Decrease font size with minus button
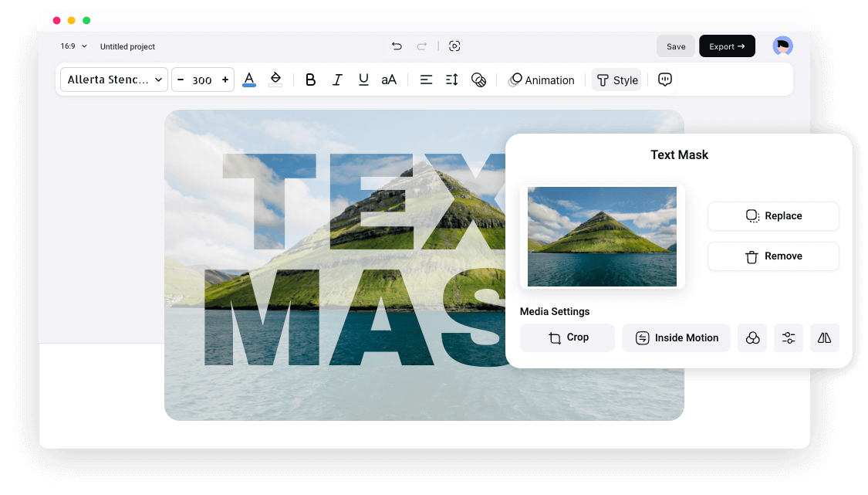The width and height of the screenshot is (868, 495). click(181, 80)
